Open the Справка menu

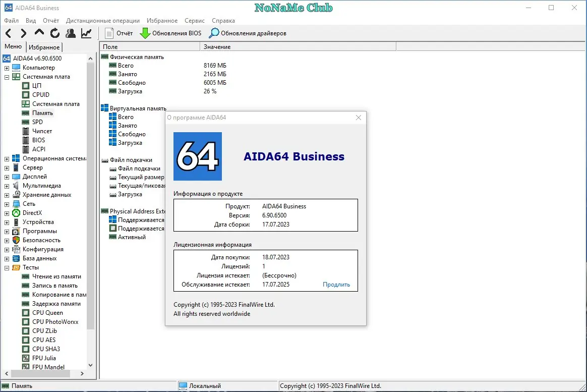[223, 21]
